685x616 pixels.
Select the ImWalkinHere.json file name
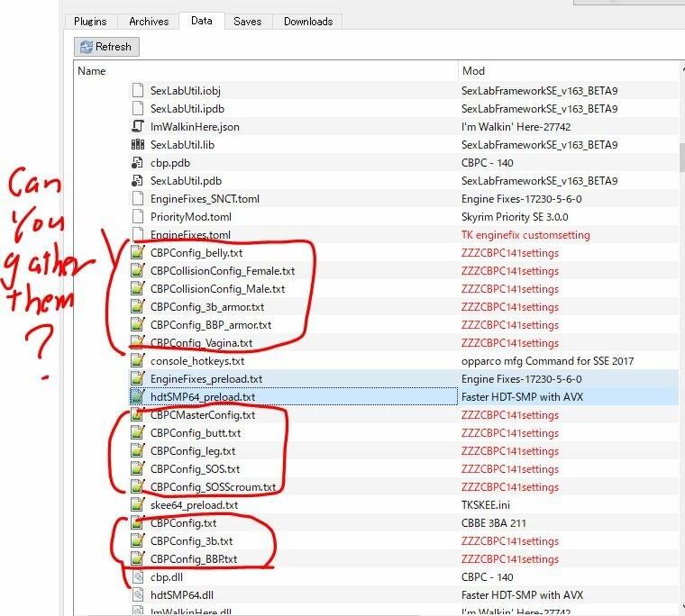(195, 127)
